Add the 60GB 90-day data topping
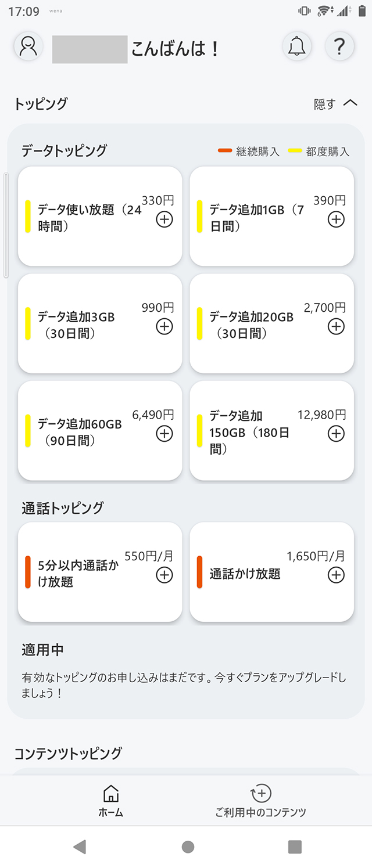This screenshot has width=372, height=868. point(164,433)
